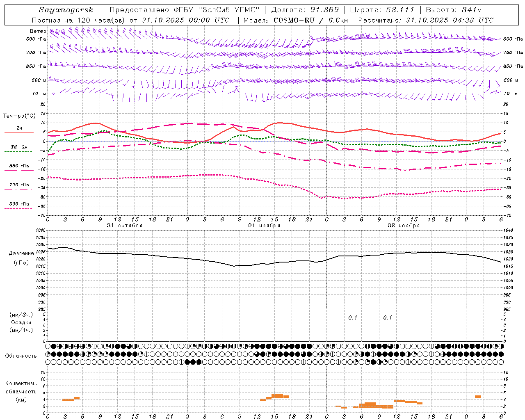Click the 'Конвективн.' convective cloud label

(21, 383)
